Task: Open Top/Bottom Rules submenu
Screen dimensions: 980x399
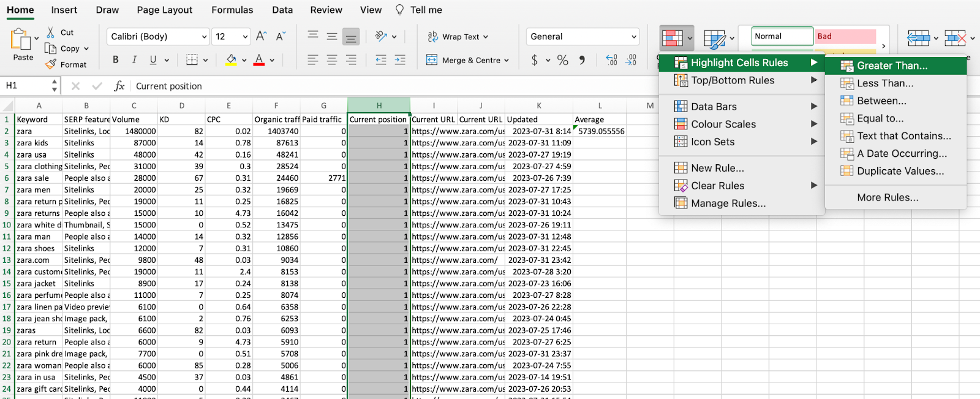Action: [741, 80]
